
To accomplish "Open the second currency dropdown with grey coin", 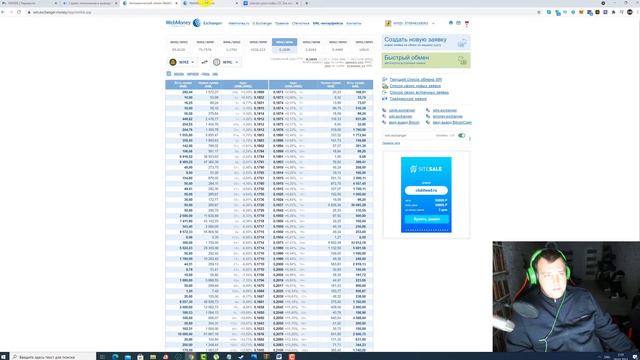I will tap(226, 62).
